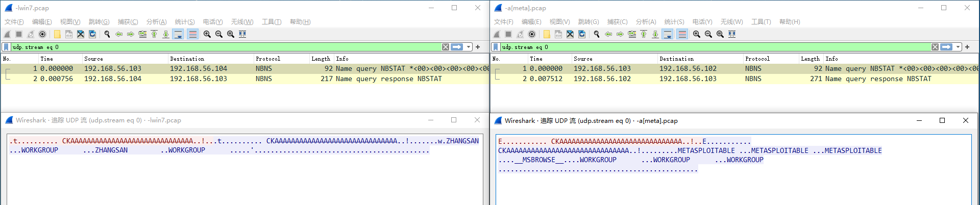Apply the display filter in -lwin7.pcap window
This screenshot has width=980, height=205.
(457, 47)
